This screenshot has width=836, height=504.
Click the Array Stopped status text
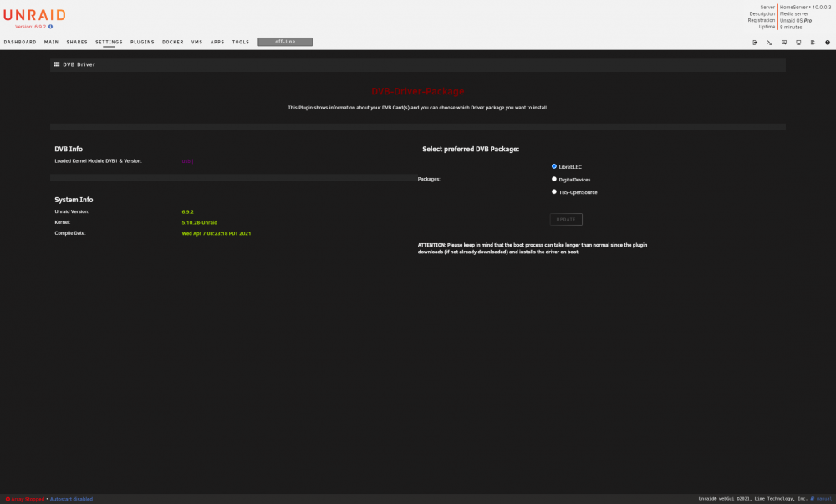(28, 499)
